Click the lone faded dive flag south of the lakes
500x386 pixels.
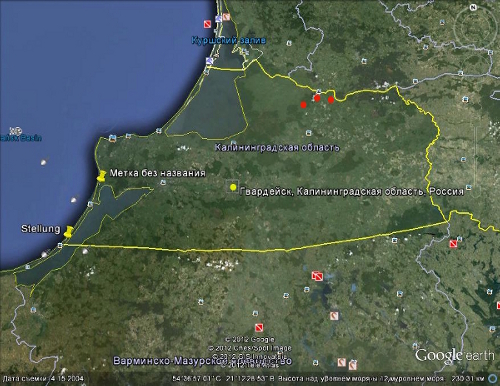click(334, 316)
